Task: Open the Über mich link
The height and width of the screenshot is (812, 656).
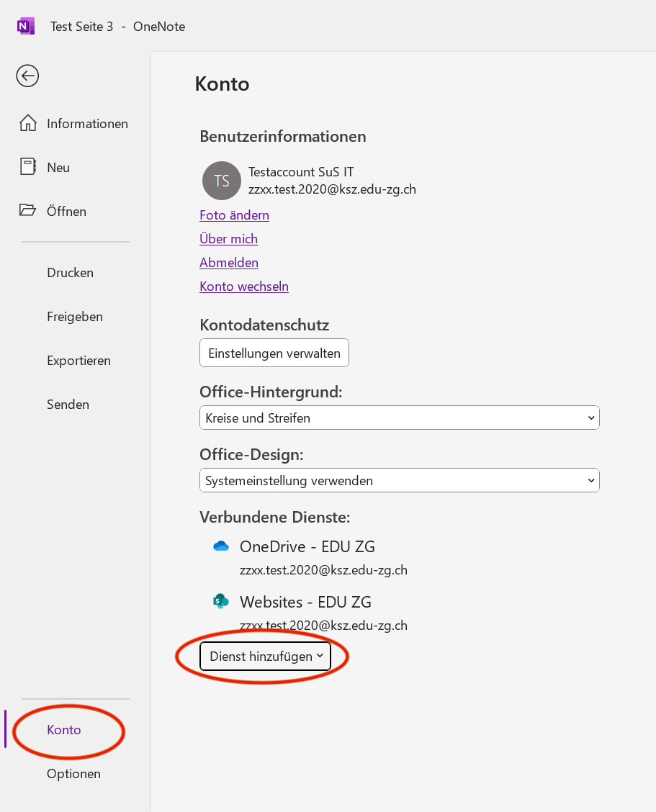Action: pyautogui.click(x=228, y=239)
